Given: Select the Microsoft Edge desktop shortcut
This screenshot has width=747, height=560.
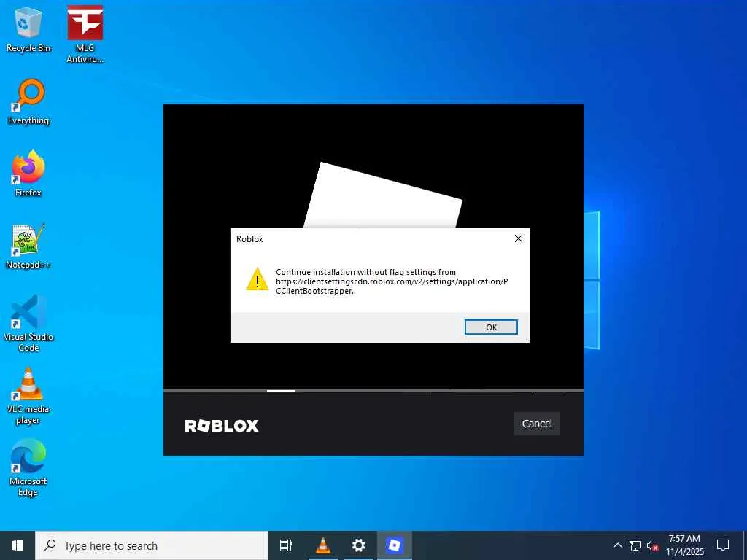Looking at the screenshot, I should coord(28,468).
